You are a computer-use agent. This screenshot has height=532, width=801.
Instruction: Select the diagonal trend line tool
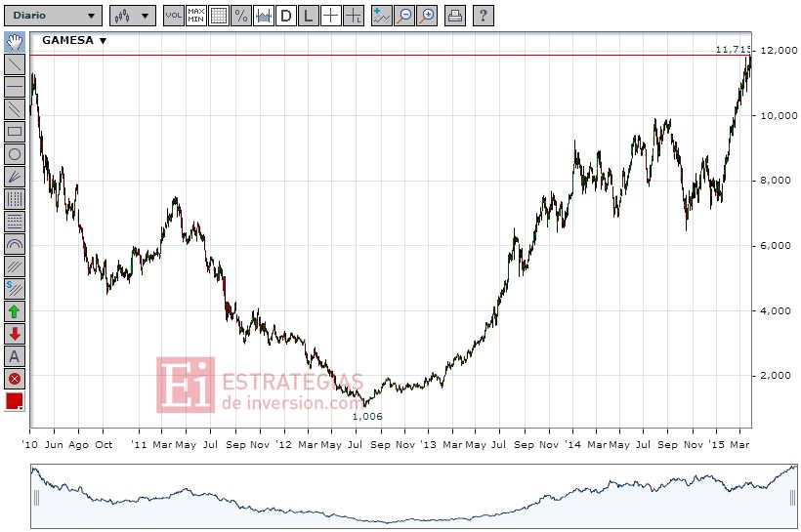tap(15, 64)
